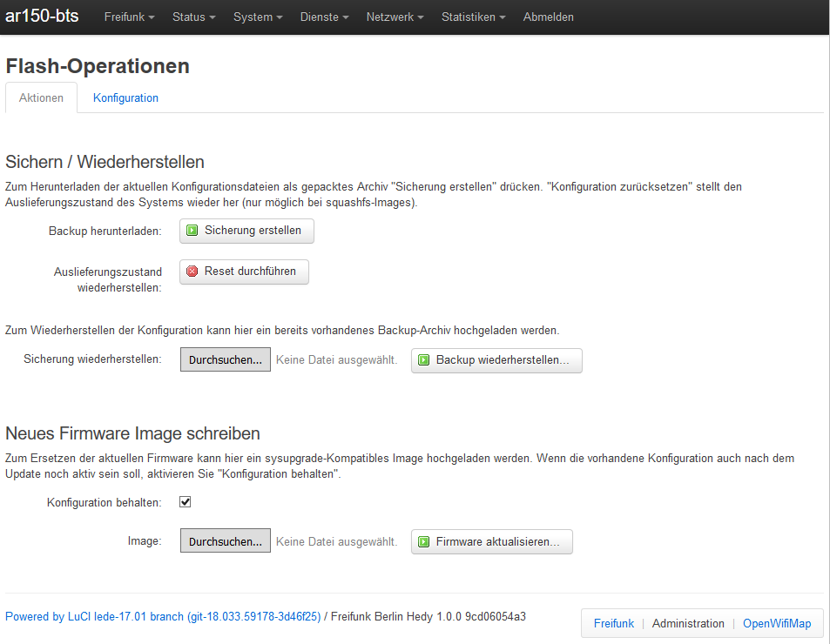Image resolution: width=830 pixels, height=644 pixels.
Task: Go to Freifunk footer link
Action: tap(614, 623)
